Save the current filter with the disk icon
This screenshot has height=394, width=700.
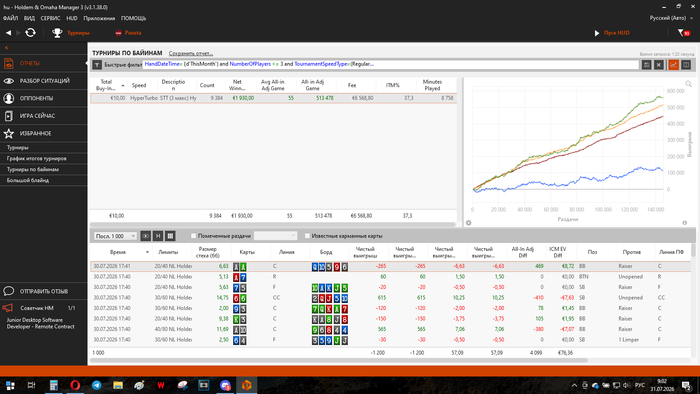(646, 65)
